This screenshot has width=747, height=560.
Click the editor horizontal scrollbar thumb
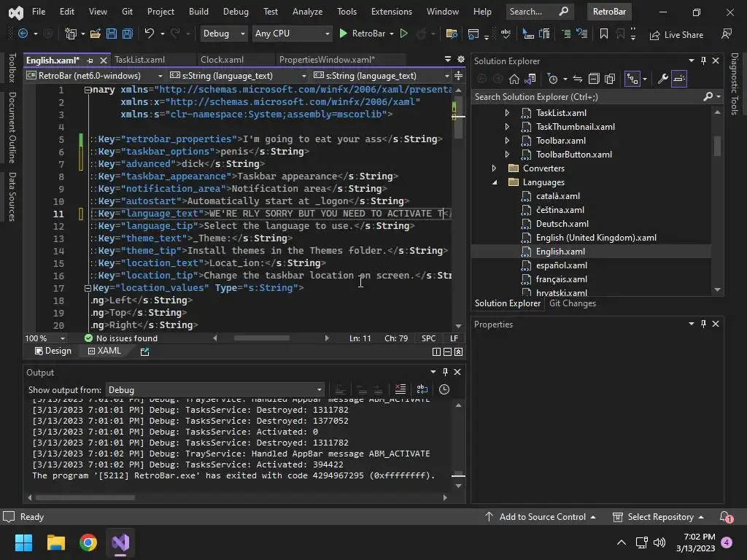(x=261, y=338)
